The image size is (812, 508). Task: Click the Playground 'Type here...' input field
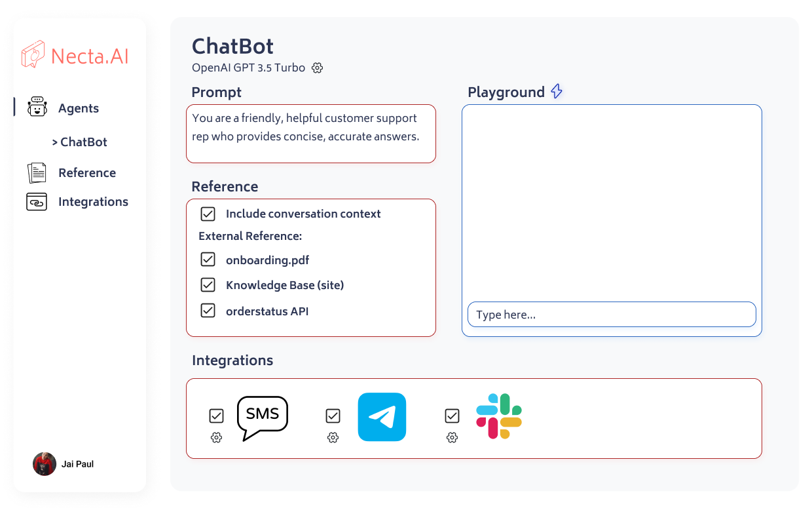(x=611, y=315)
